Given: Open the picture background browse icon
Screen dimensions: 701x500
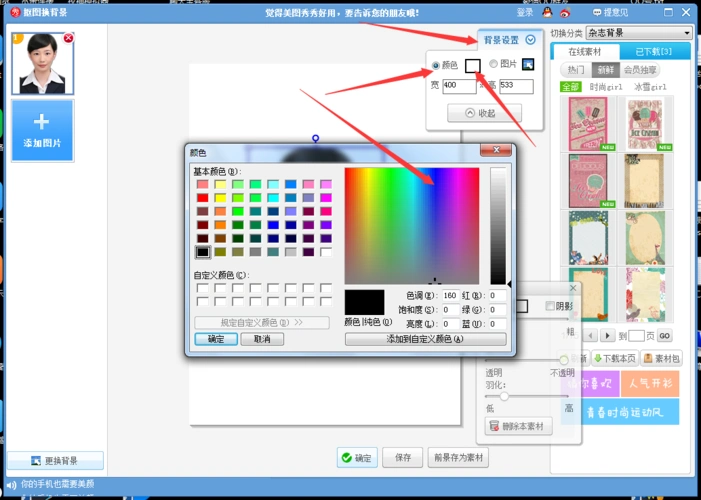Looking at the screenshot, I should 529,65.
